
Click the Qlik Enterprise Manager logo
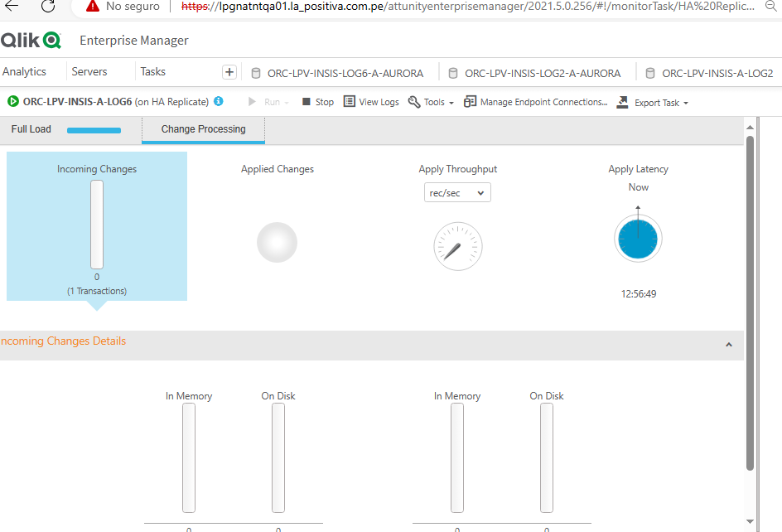click(33, 40)
